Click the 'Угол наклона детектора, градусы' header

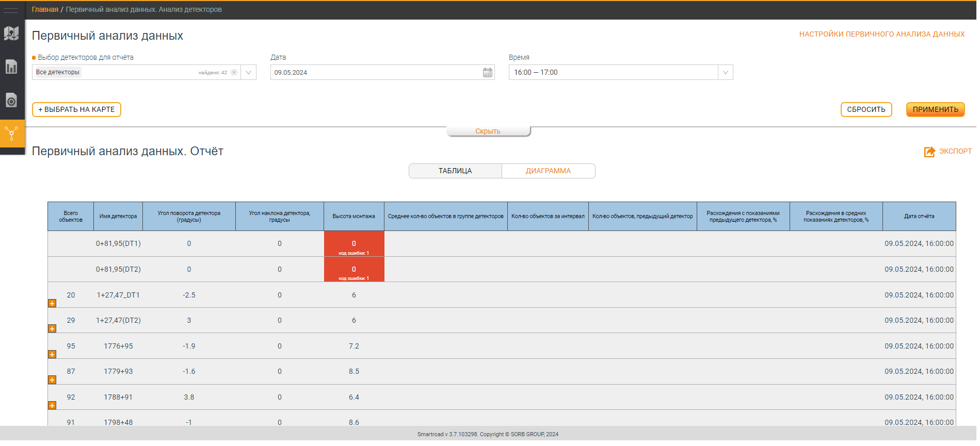click(x=280, y=217)
